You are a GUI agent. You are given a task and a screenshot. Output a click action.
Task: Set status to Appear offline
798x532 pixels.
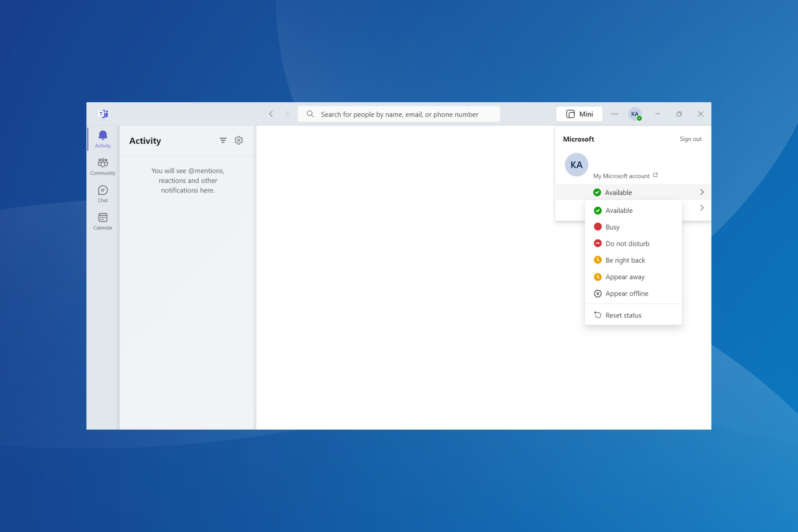633,293
